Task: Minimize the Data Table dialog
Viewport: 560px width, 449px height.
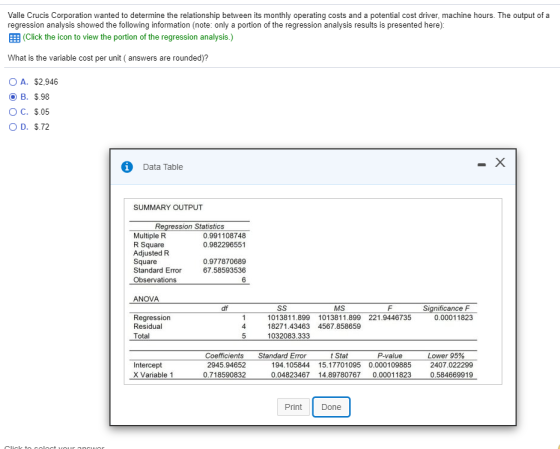Action: [x=482, y=164]
